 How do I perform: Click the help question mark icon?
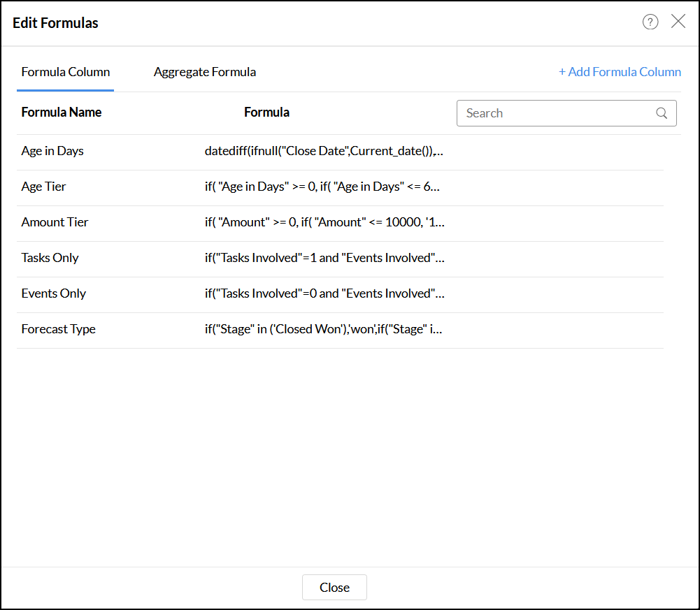coord(650,22)
